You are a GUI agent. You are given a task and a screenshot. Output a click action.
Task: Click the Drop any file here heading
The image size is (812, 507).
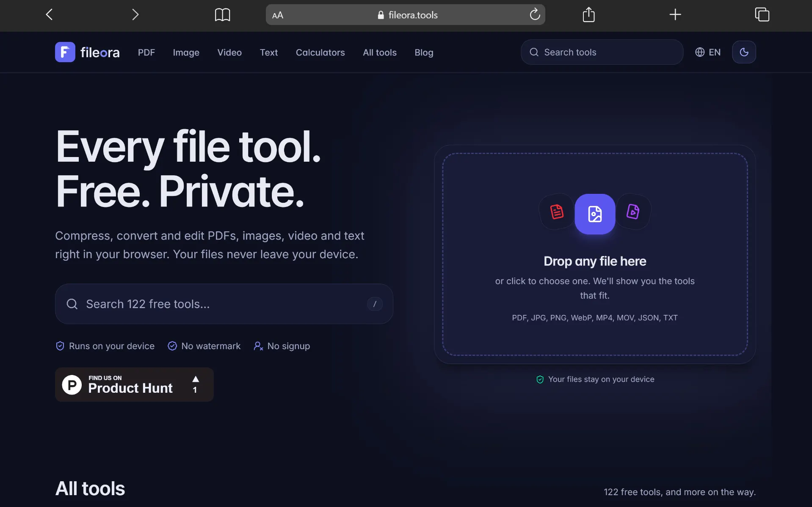(595, 261)
